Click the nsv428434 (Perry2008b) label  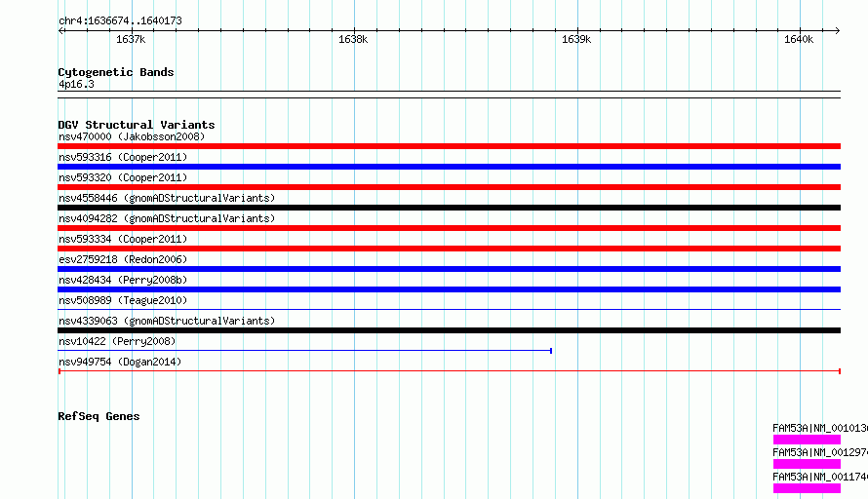[123, 280]
